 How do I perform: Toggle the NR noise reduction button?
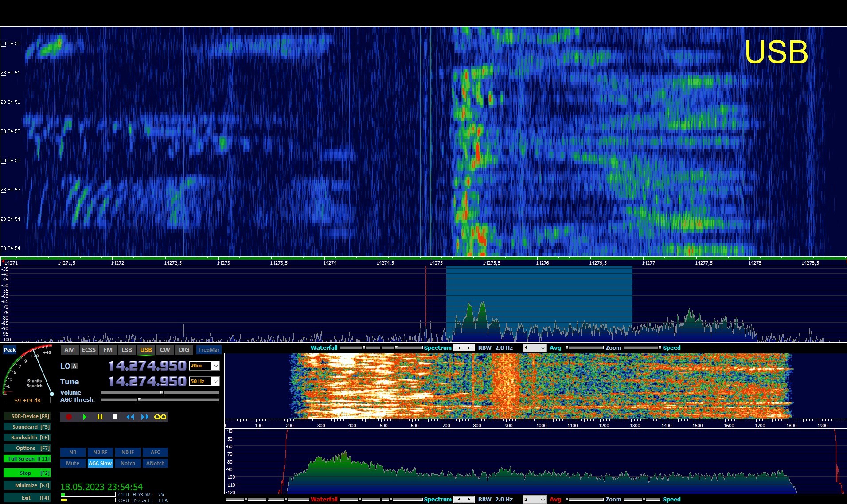coord(73,452)
